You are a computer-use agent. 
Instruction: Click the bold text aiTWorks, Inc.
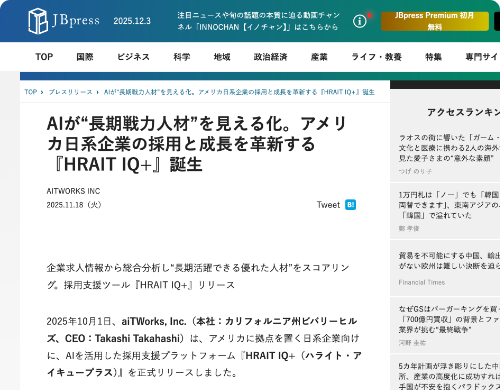click(x=154, y=321)
